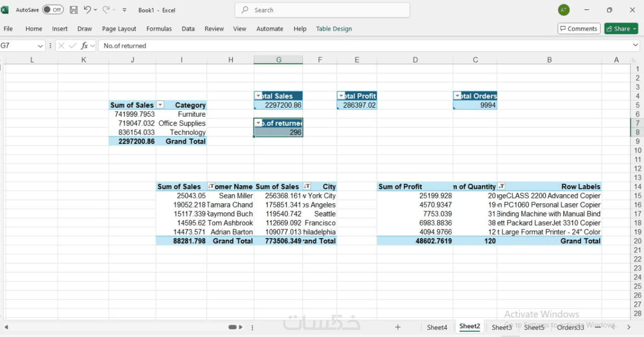Select cell with value 9994

pos(475,105)
